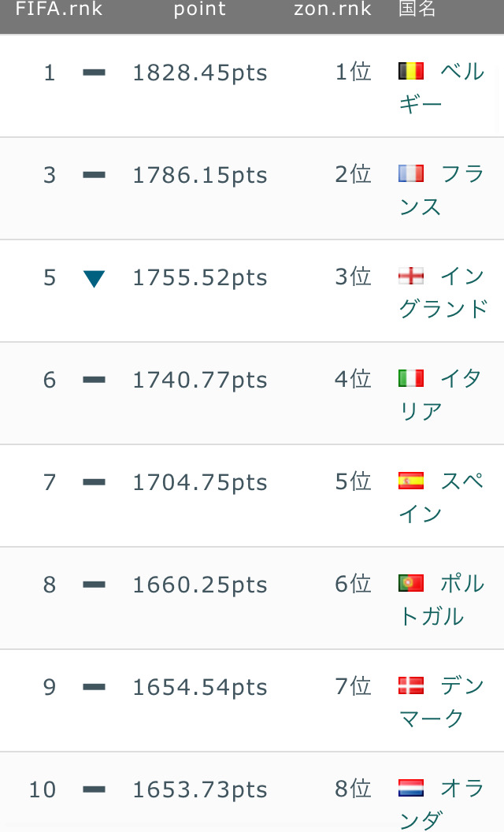
Task: Click the France flag icon
Action: click(411, 173)
